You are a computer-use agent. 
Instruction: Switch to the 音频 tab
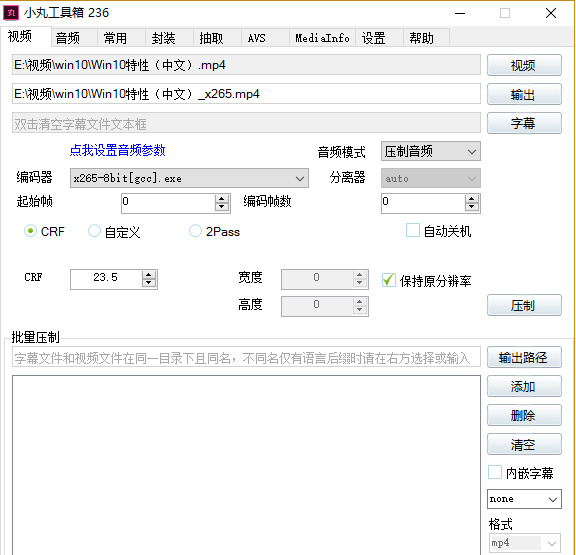tap(74, 38)
